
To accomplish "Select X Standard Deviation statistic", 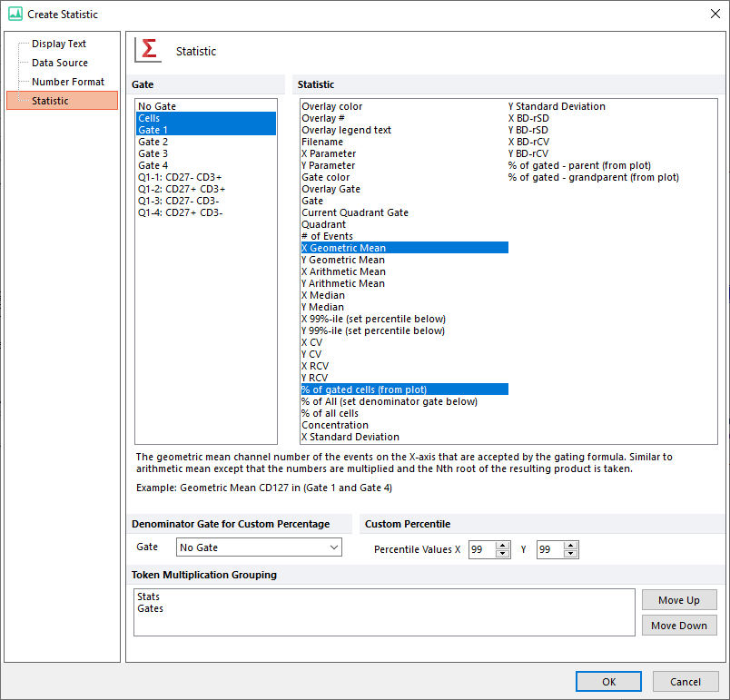I will (405, 437).
